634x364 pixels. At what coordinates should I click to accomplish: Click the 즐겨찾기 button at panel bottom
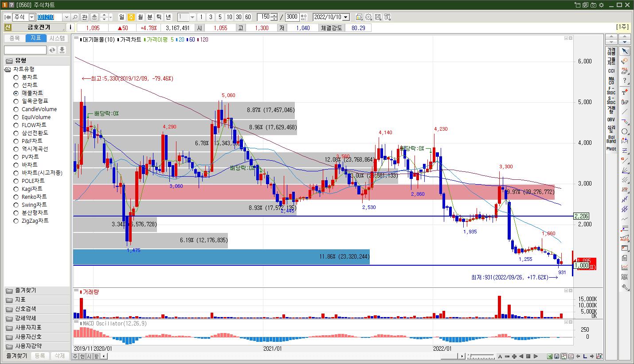[x=16, y=356]
